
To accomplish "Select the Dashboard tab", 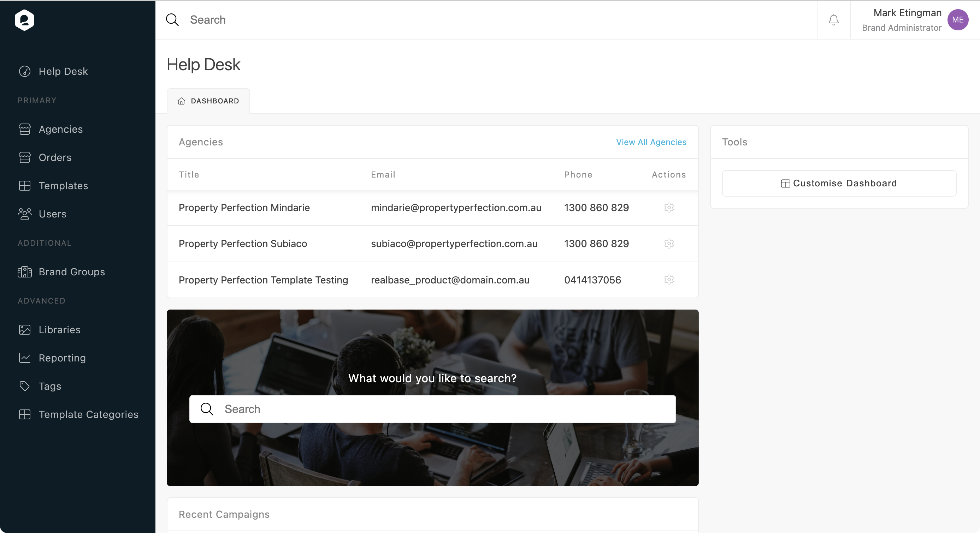I will point(208,101).
